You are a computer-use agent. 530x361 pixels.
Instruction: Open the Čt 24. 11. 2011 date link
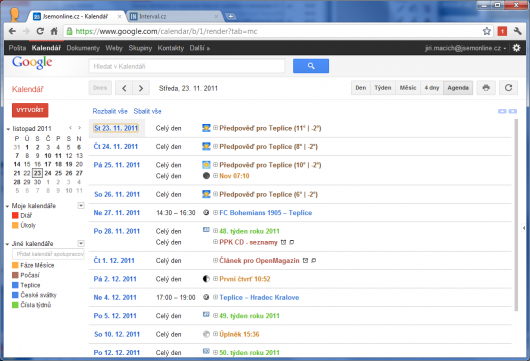[x=116, y=146]
